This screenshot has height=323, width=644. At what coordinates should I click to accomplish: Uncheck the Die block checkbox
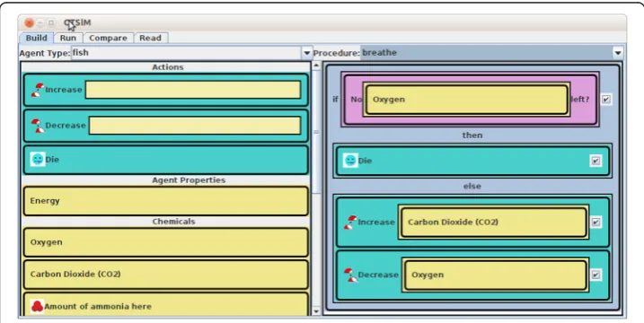coord(595,161)
